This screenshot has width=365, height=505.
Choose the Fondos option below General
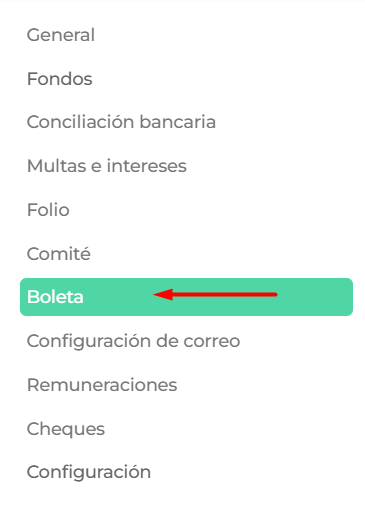[x=60, y=79]
